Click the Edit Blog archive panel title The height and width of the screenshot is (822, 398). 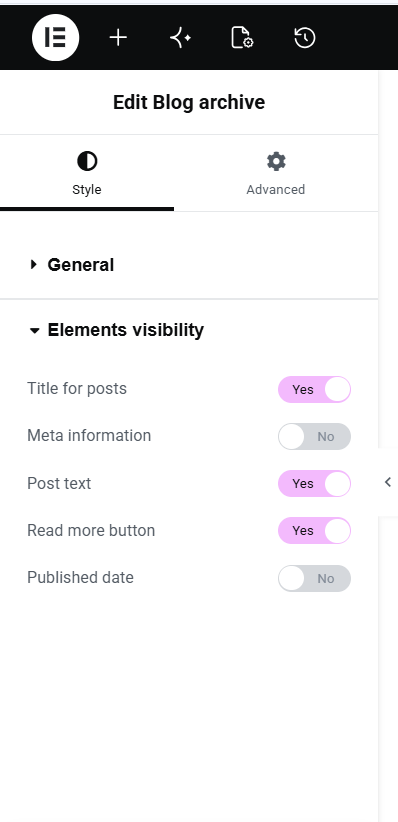[x=189, y=102]
